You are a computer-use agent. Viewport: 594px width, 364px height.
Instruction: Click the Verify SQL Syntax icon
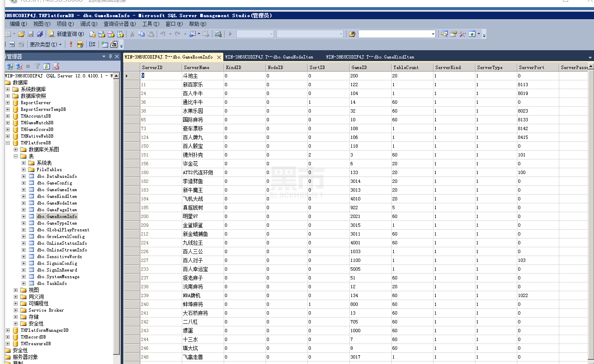[x=80, y=44]
